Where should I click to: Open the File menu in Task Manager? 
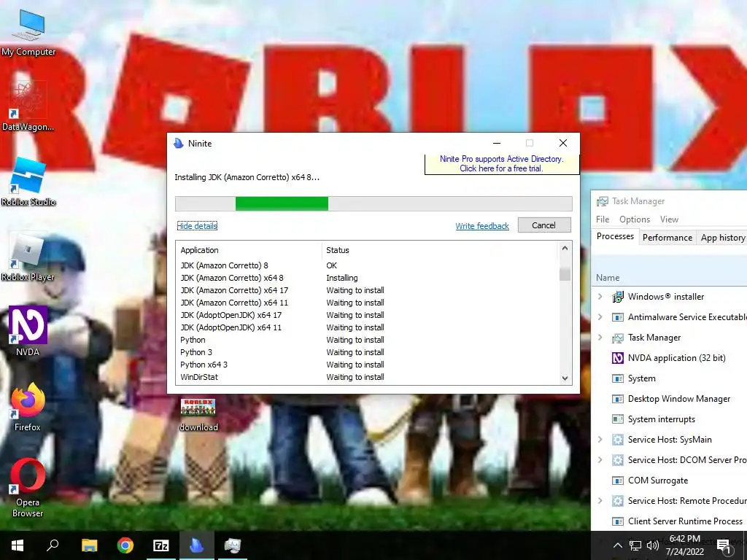602,219
